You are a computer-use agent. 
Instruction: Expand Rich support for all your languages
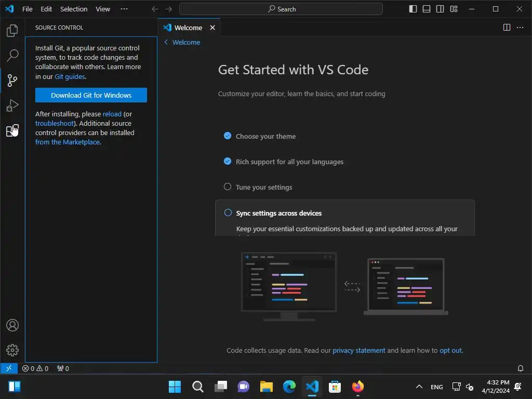click(x=289, y=162)
